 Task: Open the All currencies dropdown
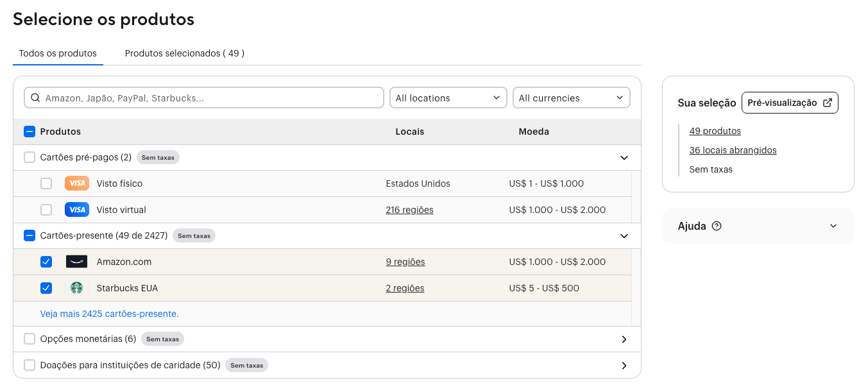[x=571, y=98]
